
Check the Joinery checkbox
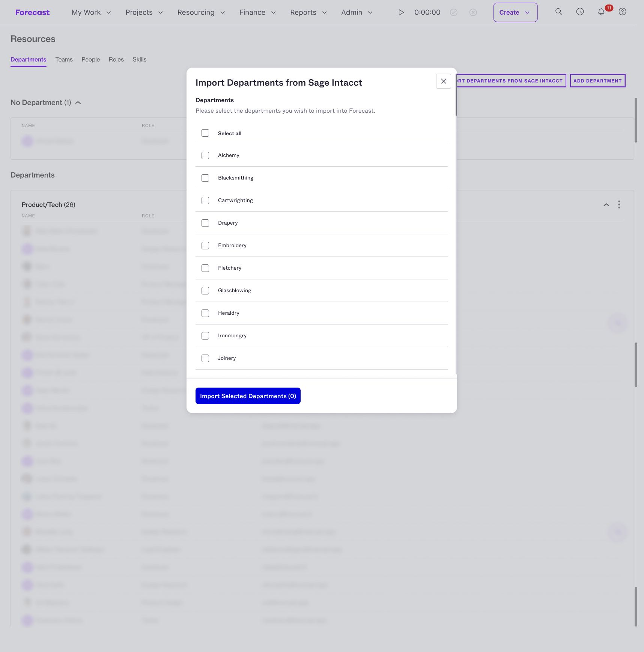point(205,358)
